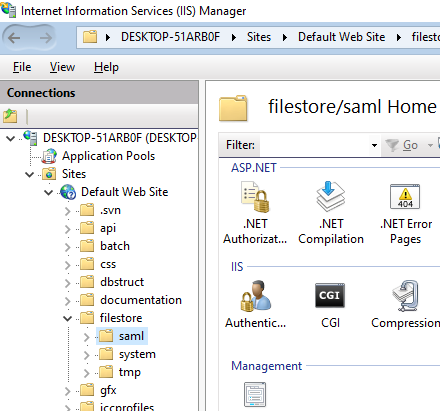Screen dimensions: 440x411
Task: Select Application Pools in the tree
Action: point(108,156)
